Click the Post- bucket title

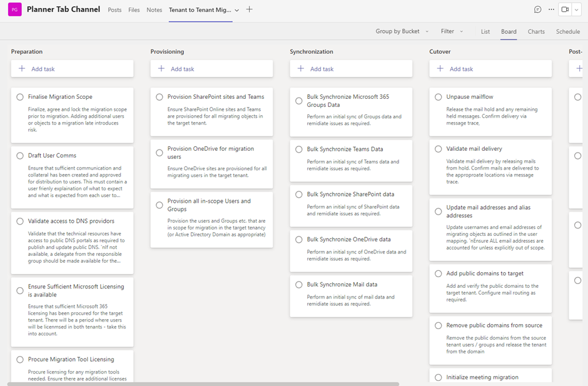click(x=575, y=51)
